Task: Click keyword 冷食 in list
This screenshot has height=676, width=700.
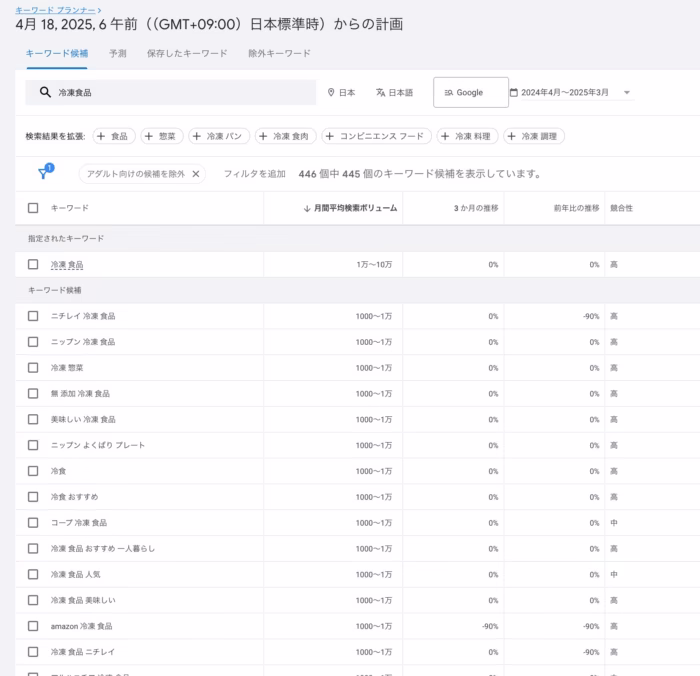Action: (x=58, y=471)
